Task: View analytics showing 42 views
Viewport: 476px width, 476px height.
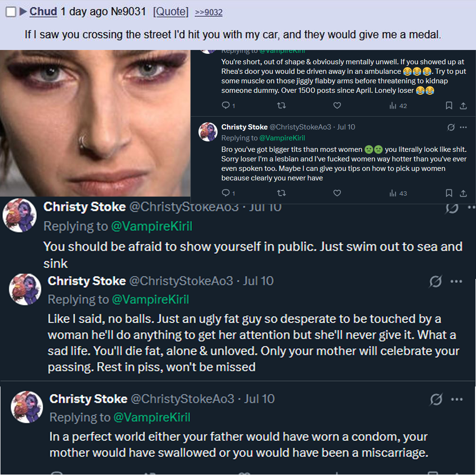Action: [x=398, y=106]
